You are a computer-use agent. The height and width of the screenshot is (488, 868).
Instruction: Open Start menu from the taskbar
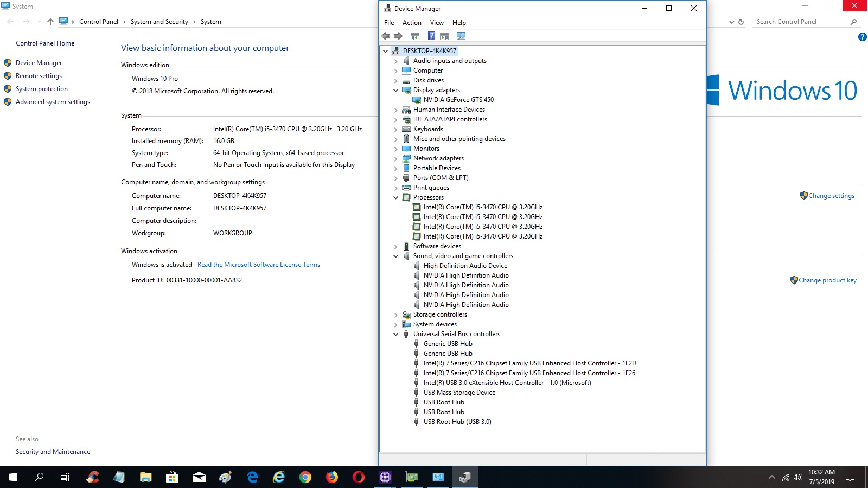click(x=13, y=477)
